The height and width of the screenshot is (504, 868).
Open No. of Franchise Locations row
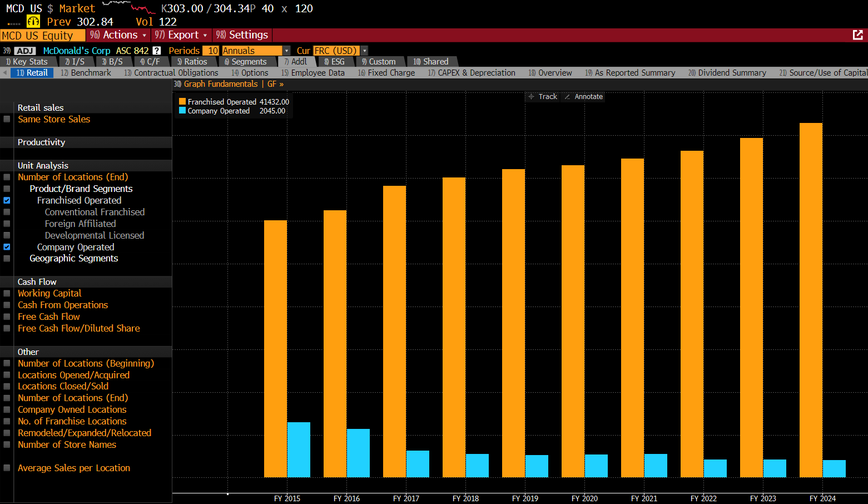click(x=72, y=421)
